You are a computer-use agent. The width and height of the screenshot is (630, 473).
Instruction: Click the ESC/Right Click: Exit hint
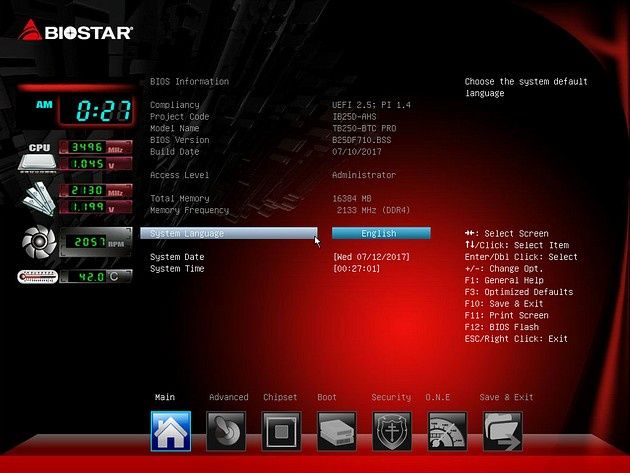point(516,338)
